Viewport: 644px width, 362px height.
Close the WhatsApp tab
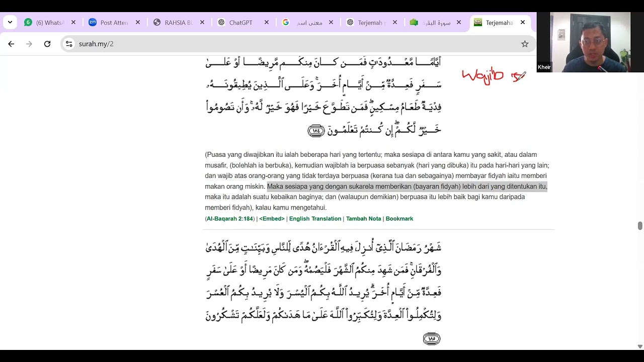[73, 23]
